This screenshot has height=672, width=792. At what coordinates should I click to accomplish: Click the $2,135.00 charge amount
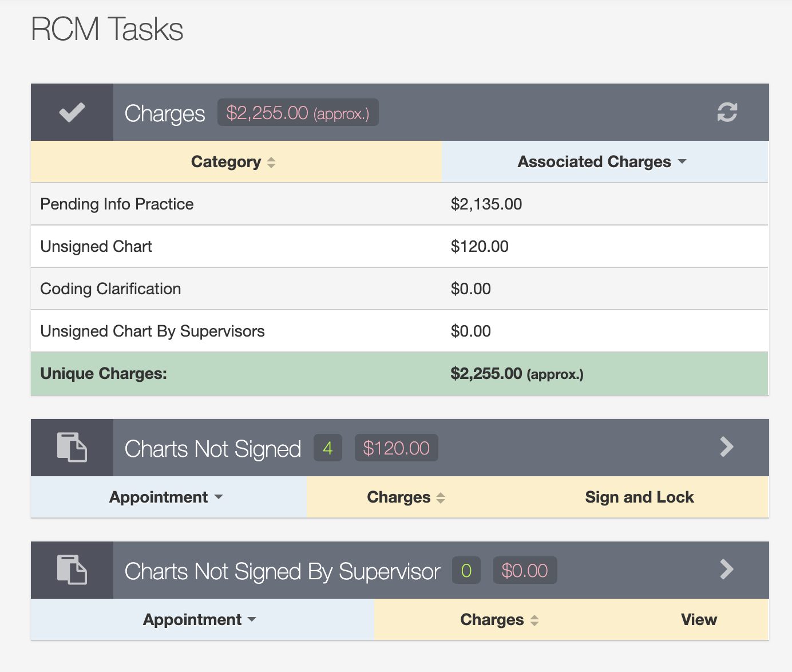click(x=486, y=204)
